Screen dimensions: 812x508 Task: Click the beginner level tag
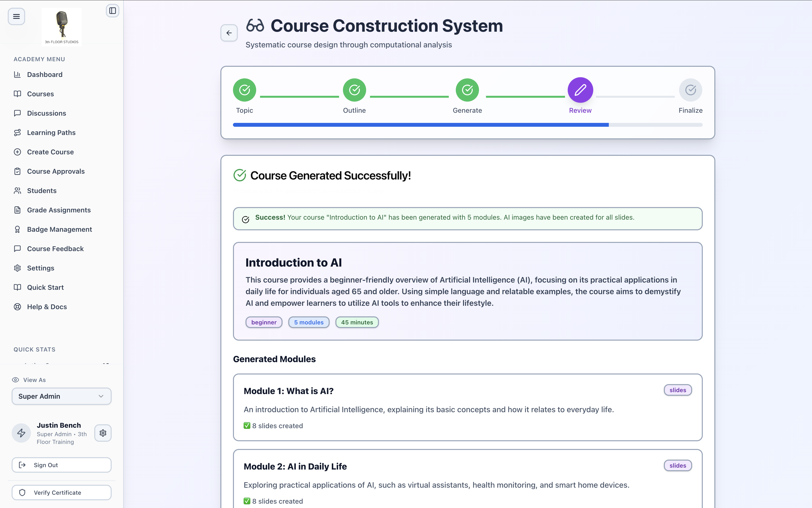click(264, 322)
